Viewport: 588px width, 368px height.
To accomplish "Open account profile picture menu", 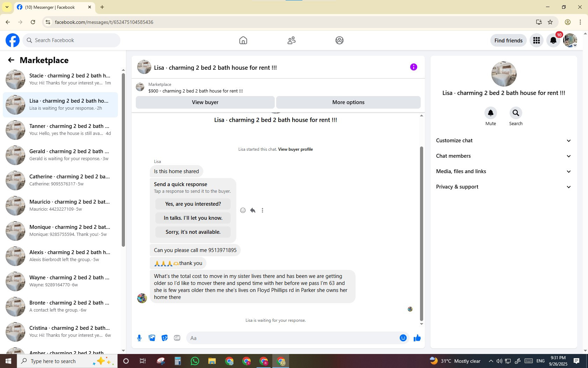I will pyautogui.click(x=570, y=40).
